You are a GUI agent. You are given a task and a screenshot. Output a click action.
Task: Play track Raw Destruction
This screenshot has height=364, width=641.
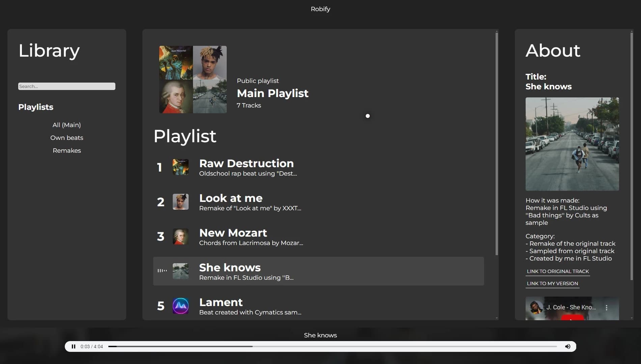pos(246,163)
